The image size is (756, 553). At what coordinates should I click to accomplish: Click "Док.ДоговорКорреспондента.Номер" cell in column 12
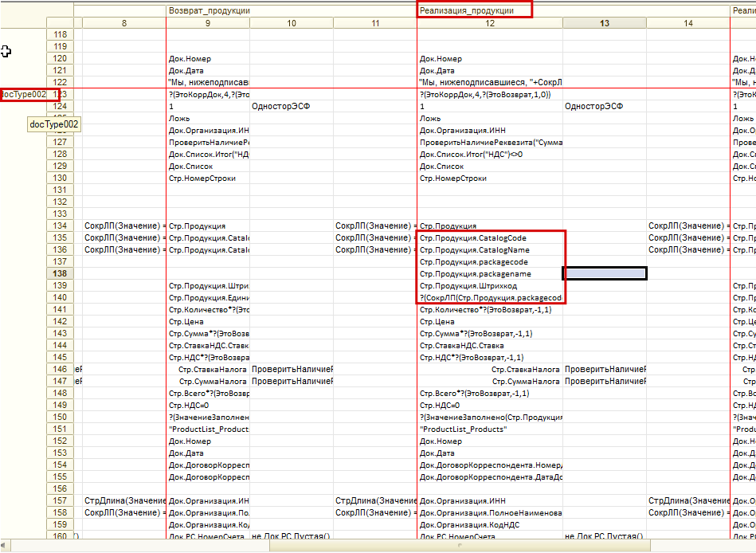pyautogui.click(x=490, y=465)
